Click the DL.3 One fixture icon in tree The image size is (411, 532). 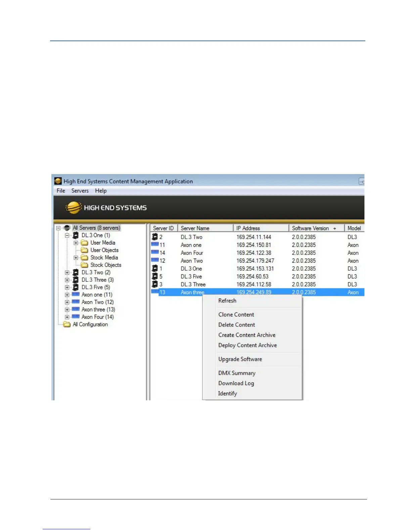(x=76, y=235)
